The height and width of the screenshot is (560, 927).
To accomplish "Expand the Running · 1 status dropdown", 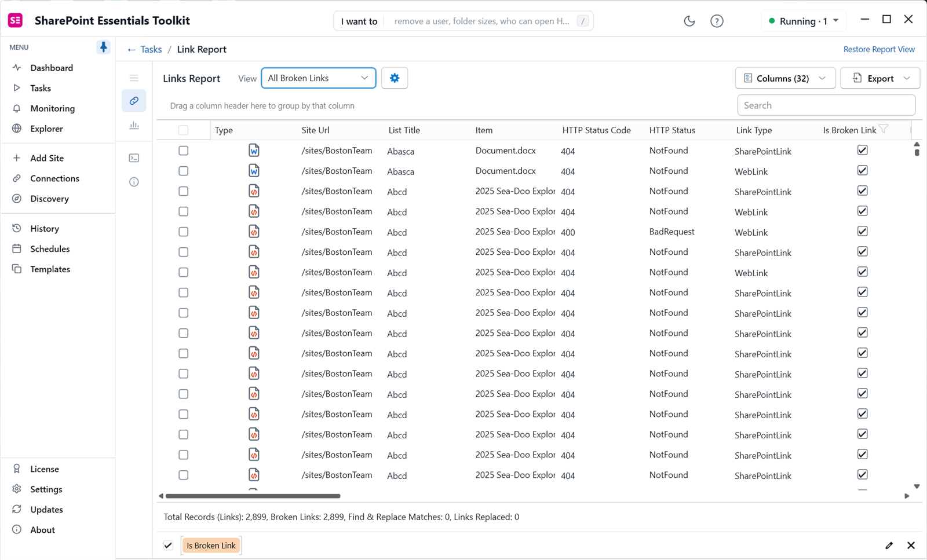I will 804,21.
